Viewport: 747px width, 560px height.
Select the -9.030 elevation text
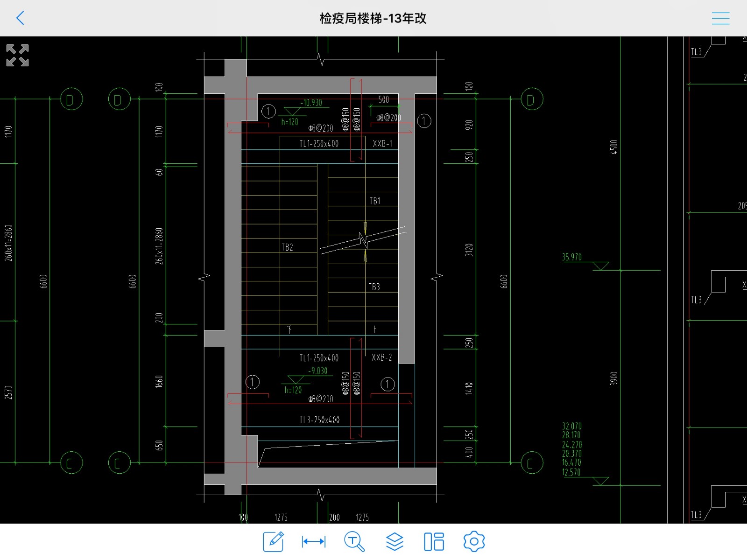pos(318,371)
